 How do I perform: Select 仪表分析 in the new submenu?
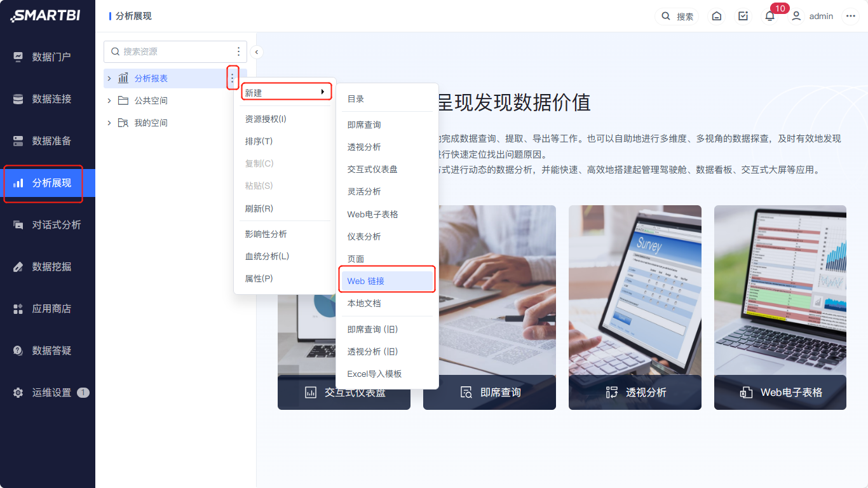387,236
